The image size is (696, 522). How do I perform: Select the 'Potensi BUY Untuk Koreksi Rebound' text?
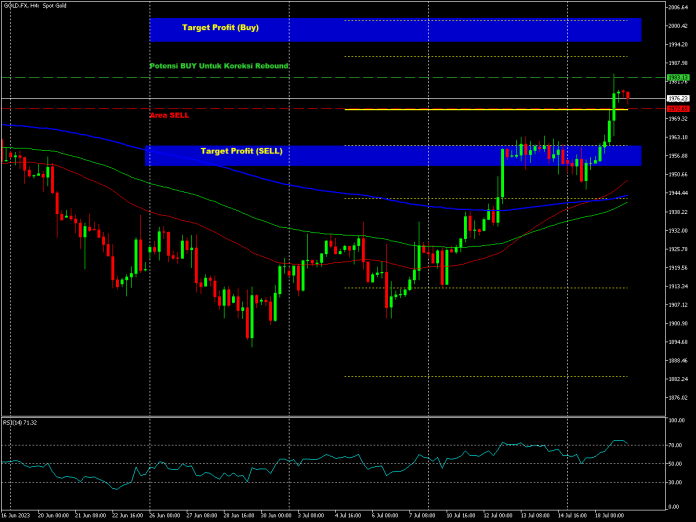tap(219, 66)
